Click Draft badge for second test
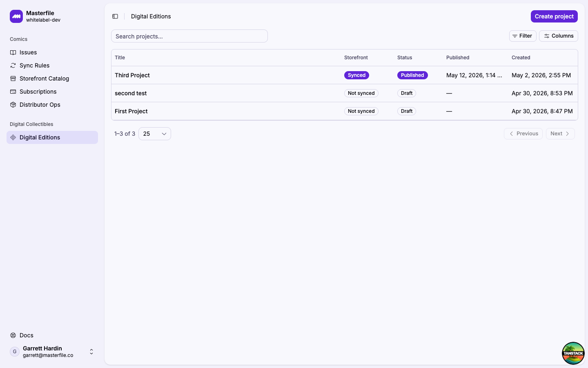Screen dimensions: 588x368 (407, 93)
